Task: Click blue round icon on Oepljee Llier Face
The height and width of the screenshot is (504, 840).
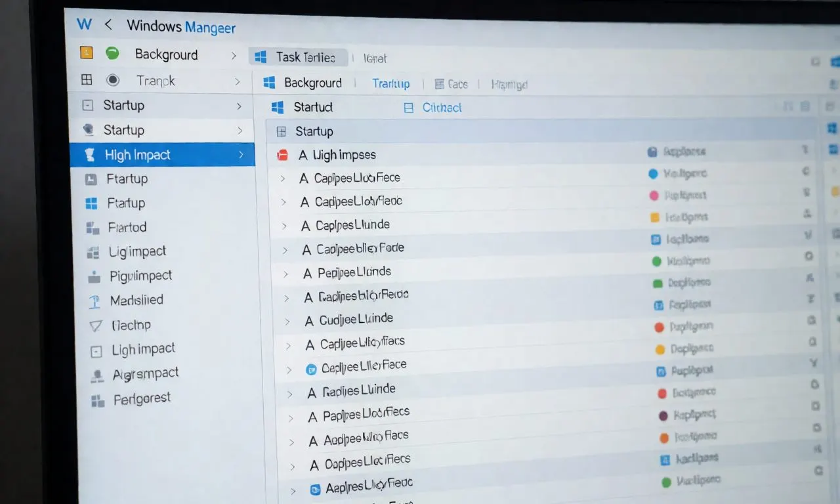Action: pos(312,369)
